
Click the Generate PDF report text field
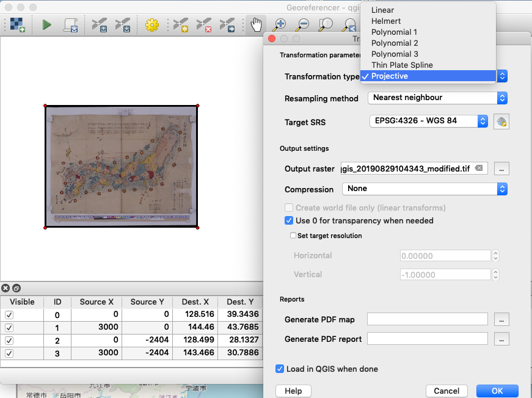[428, 339]
